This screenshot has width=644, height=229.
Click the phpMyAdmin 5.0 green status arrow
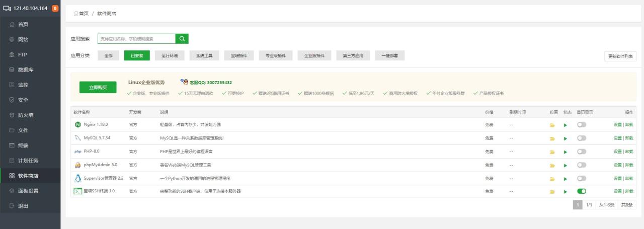pyautogui.click(x=566, y=165)
